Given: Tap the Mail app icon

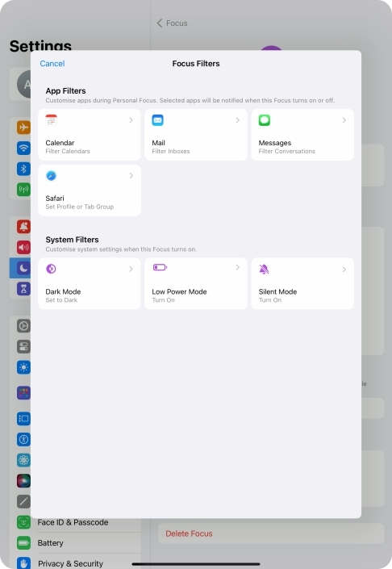Looking at the screenshot, I should [158, 120].
